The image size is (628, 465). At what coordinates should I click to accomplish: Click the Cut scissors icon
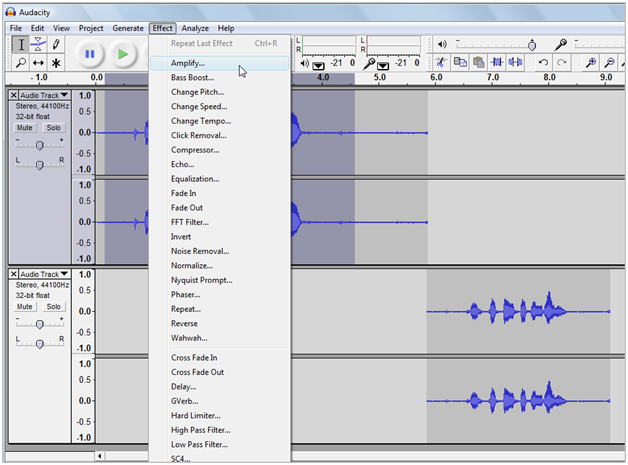pyautogui.click(x=441, y=62)
